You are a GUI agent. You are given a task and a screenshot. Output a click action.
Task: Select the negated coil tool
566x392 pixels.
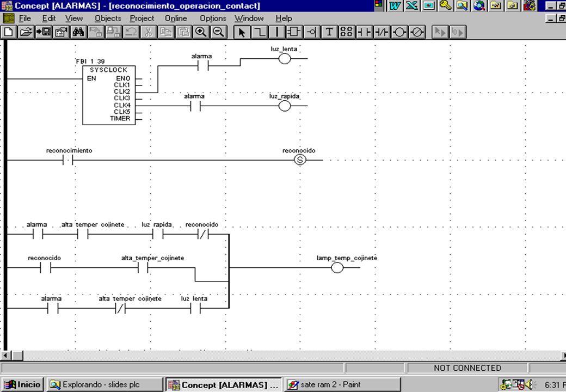(x=416, y=32)
